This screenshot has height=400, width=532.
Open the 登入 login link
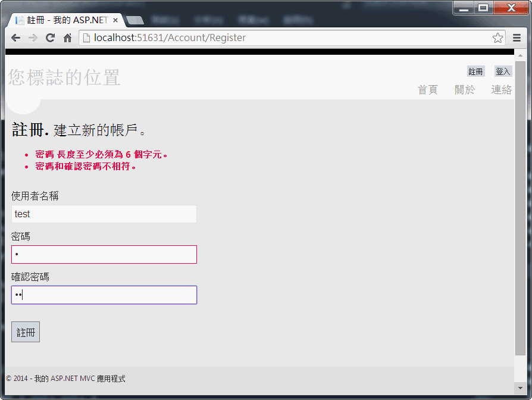tap(503, 71)
